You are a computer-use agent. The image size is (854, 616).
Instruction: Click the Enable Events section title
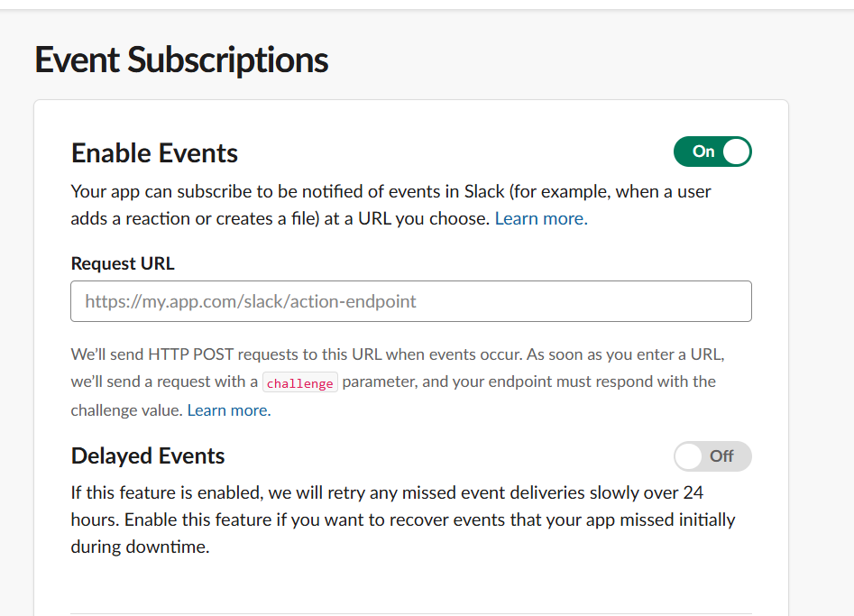coord(153,152)
